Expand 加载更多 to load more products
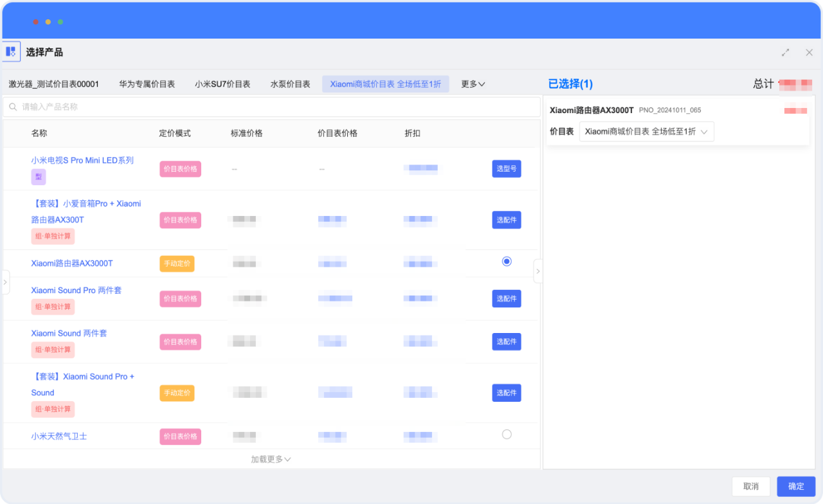Image resolution: width=823 pixels, height=504 pixels. click(x=271, y=459)
